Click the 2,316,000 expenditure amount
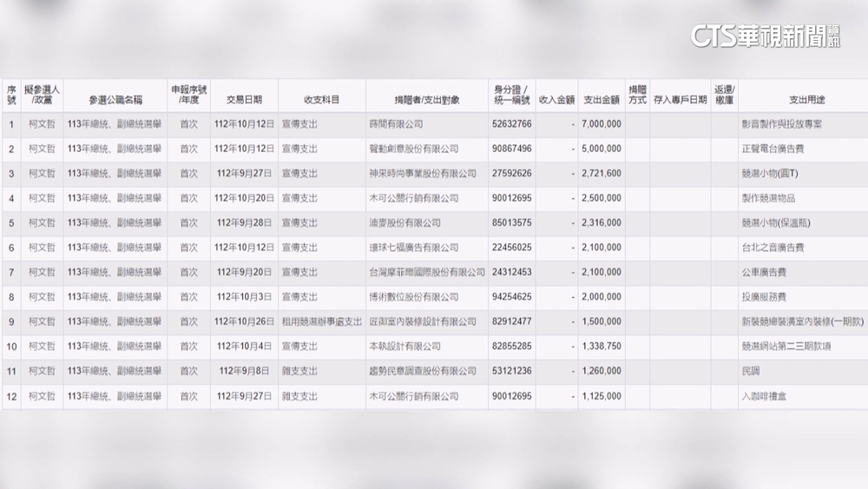 [602, 222]
